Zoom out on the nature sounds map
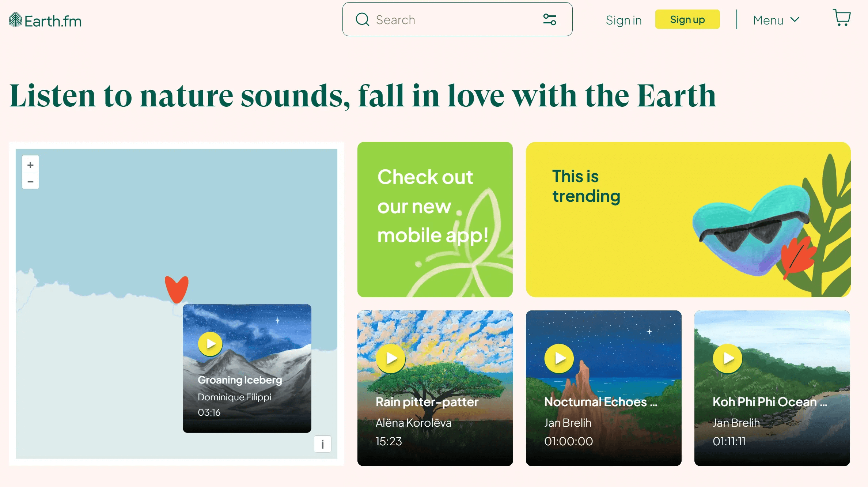Screen dimensions: 868x487 (30, 181)
